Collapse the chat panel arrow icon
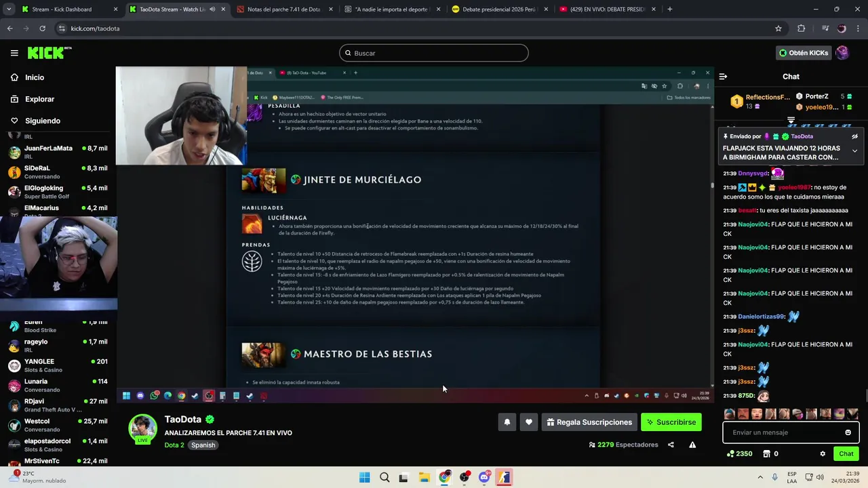Viewport: 868px width, 488px height. coord(723,77)
